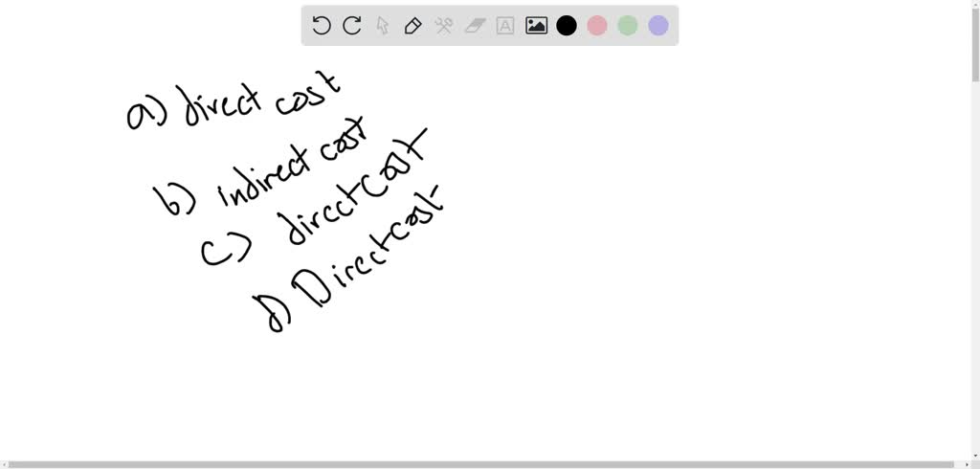Choose the purple ink color
The width and height of the screenshot is (980, 469).
coord(658,26)
